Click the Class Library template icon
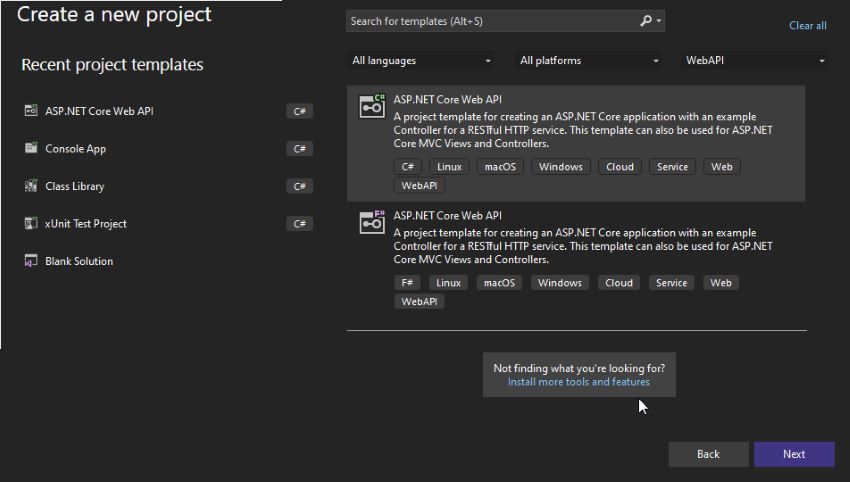 [31, 185]
